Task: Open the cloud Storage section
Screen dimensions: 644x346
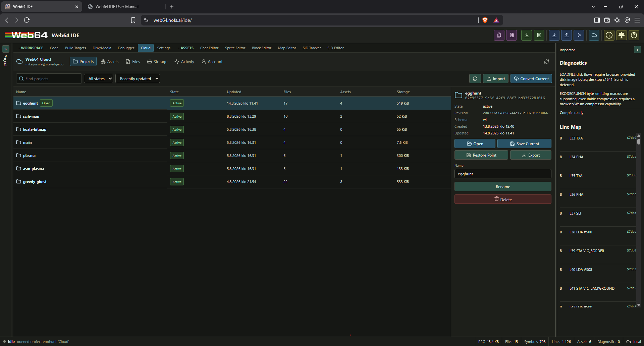Action: 157,62
